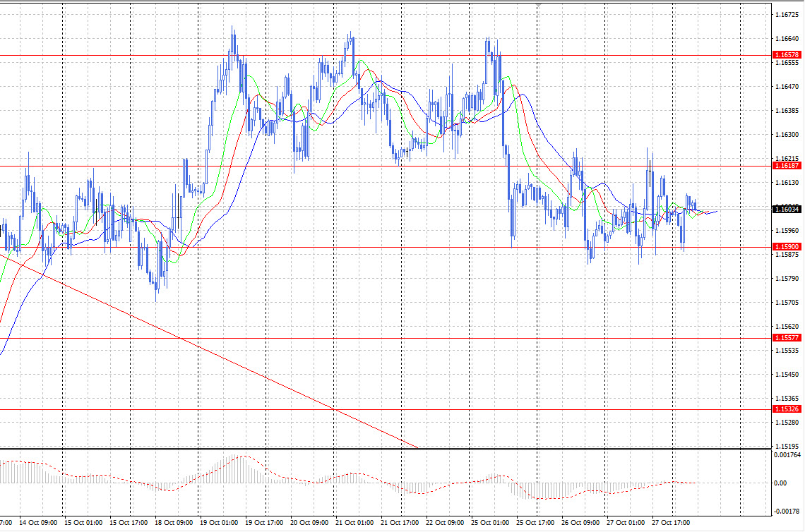Click the 27 Oct 01:00 time label
805x532 pixels.
tap(626, 523)
